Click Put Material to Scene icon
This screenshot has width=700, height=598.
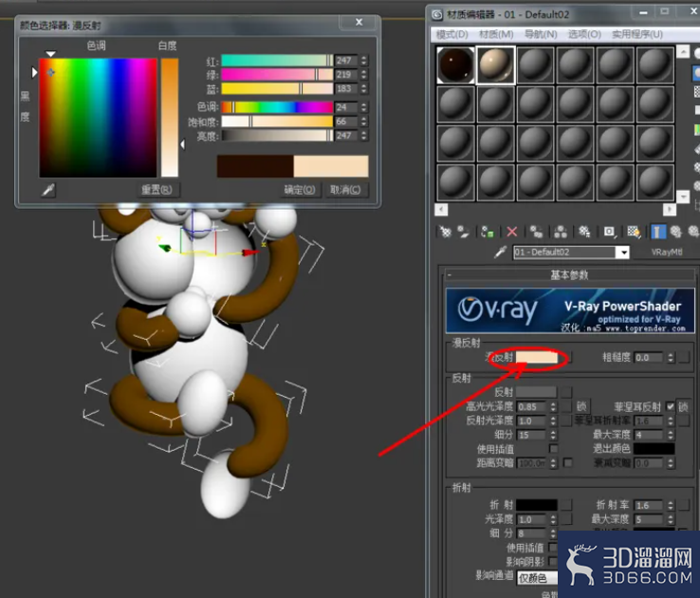point(464,232)
